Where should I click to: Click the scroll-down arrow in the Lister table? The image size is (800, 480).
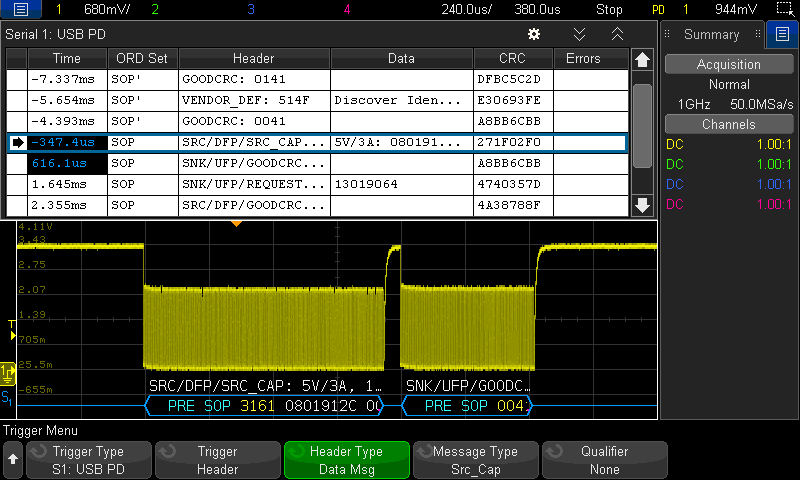(x=643, y=205)
